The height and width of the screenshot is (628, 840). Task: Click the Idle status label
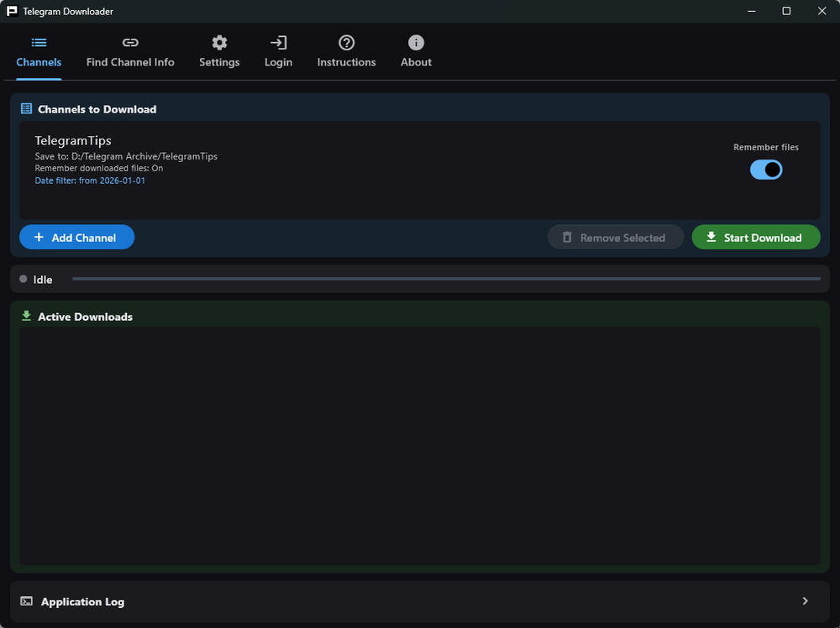[x=43, y=280]
